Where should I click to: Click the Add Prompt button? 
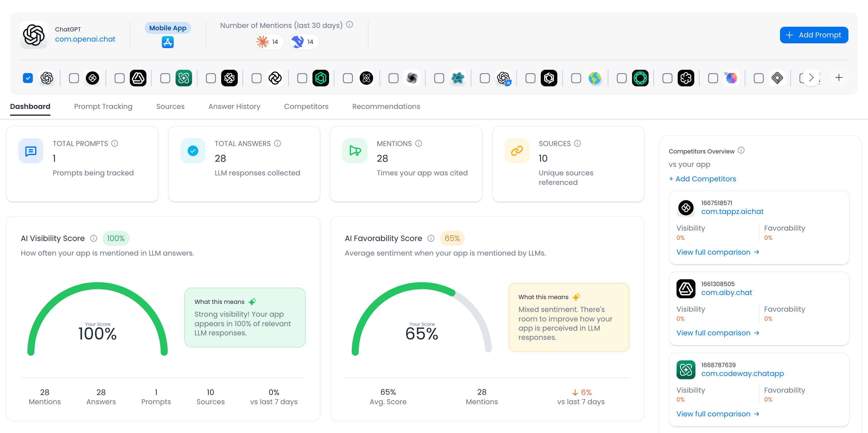click(814, 35)
